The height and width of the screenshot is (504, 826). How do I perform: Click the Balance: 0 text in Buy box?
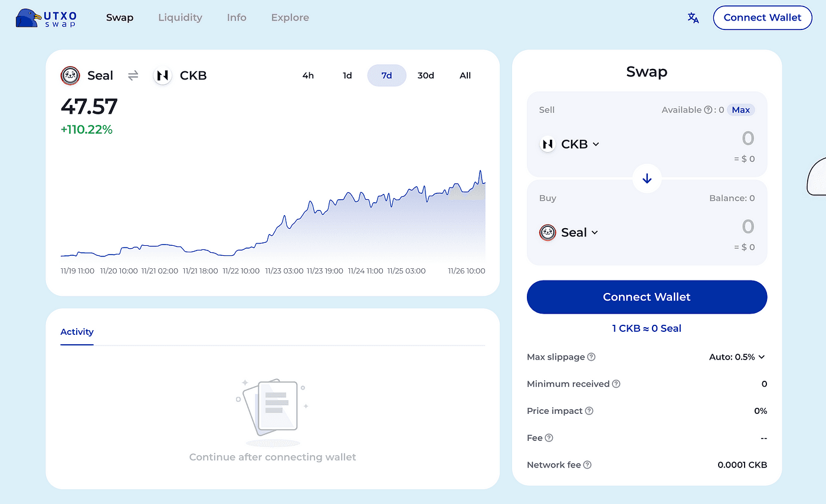732,198
